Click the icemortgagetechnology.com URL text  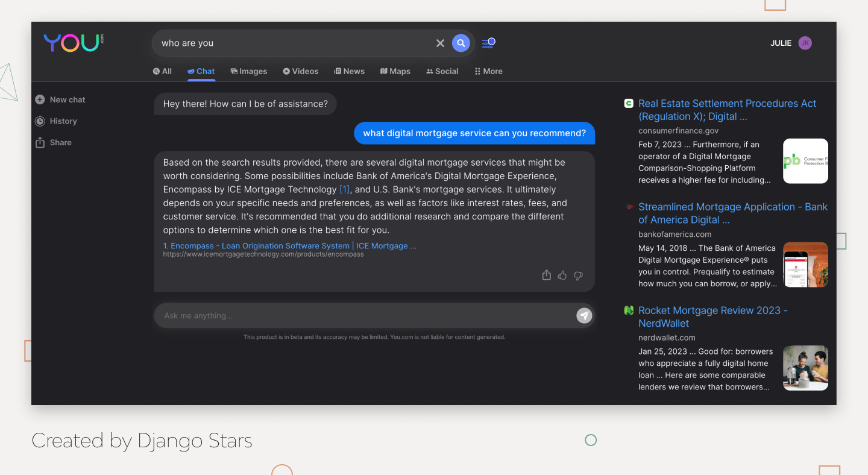(263, 254)
